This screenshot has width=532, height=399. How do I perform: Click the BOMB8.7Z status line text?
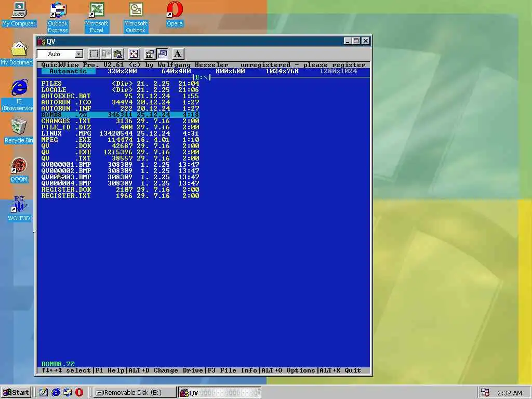58,364
